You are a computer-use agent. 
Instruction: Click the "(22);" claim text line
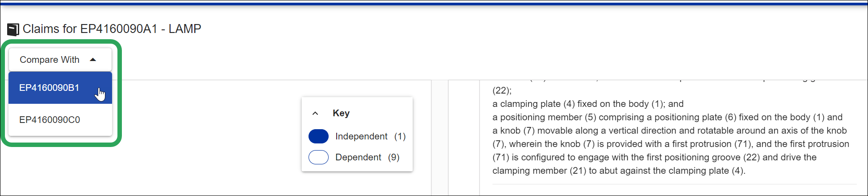(502, 90)
